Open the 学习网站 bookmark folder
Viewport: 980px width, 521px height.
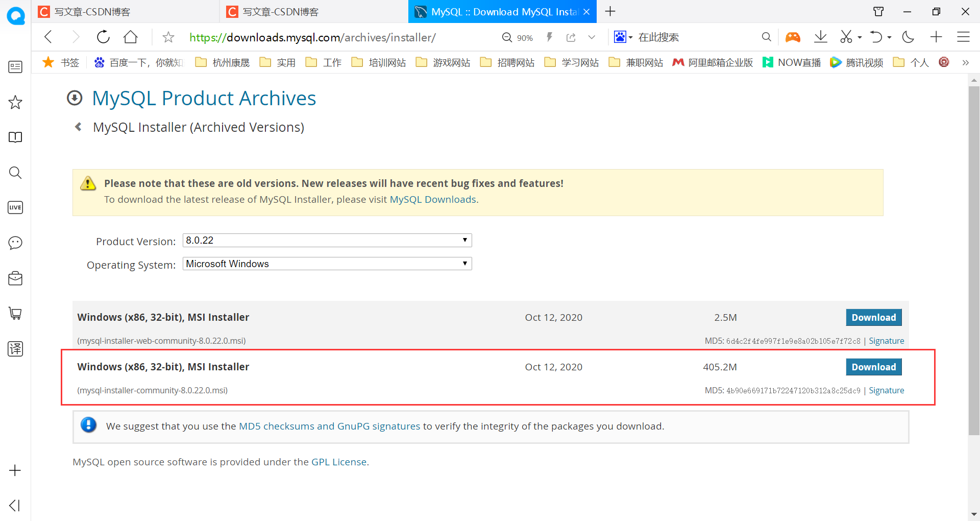(x=572, y=62)
